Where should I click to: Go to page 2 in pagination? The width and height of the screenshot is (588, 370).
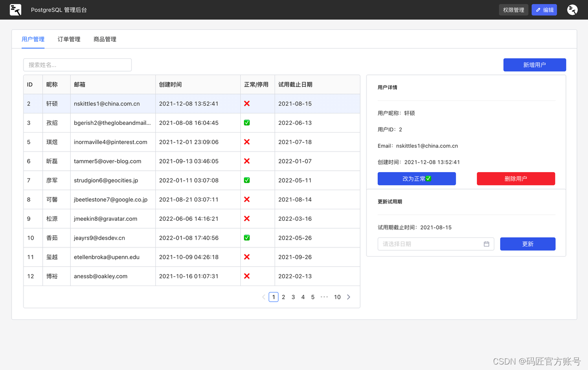coord(283,297)
